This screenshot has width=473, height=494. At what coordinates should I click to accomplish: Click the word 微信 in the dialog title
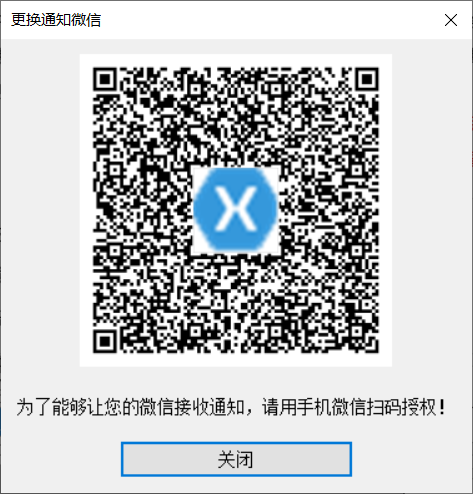[86, 20]
